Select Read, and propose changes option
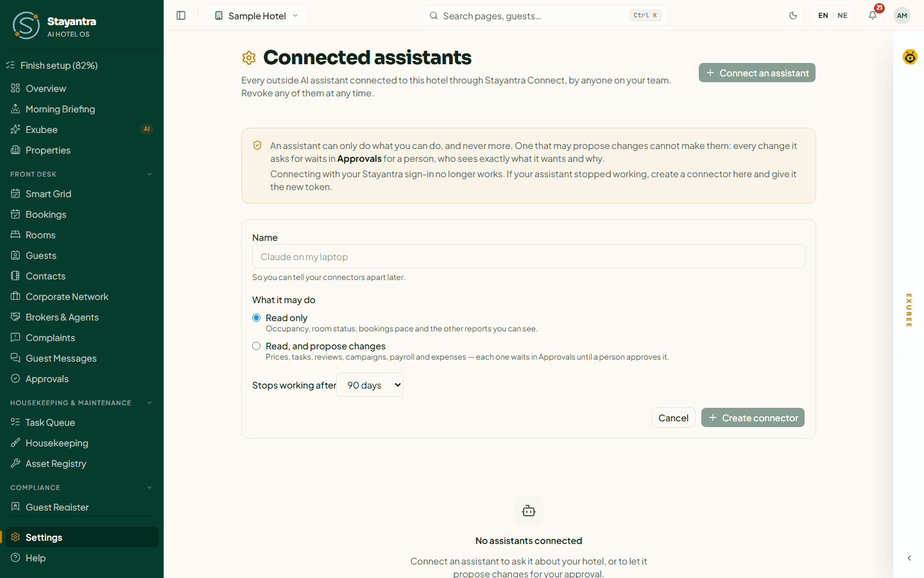This screenshot has width=924, height=578. click(x=257, y=346)
